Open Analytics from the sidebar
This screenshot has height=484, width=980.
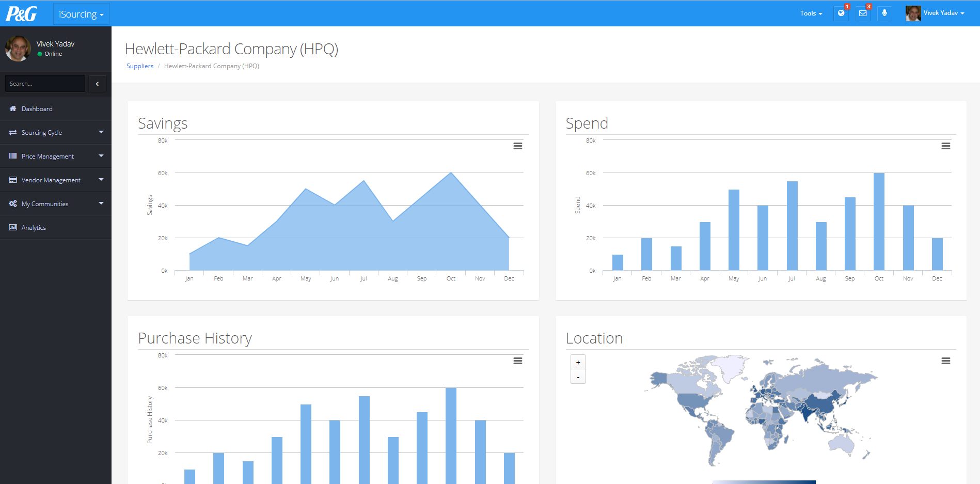(x=56, y=228)
